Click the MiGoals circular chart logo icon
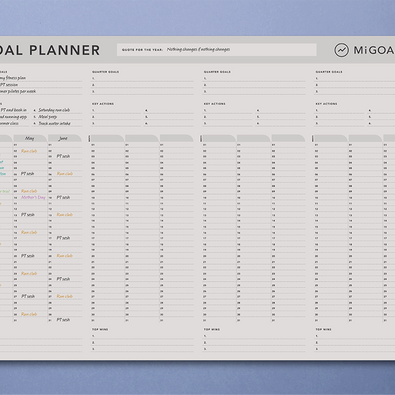The height and width of the screenshot is (395, 395). pos(341,50)
